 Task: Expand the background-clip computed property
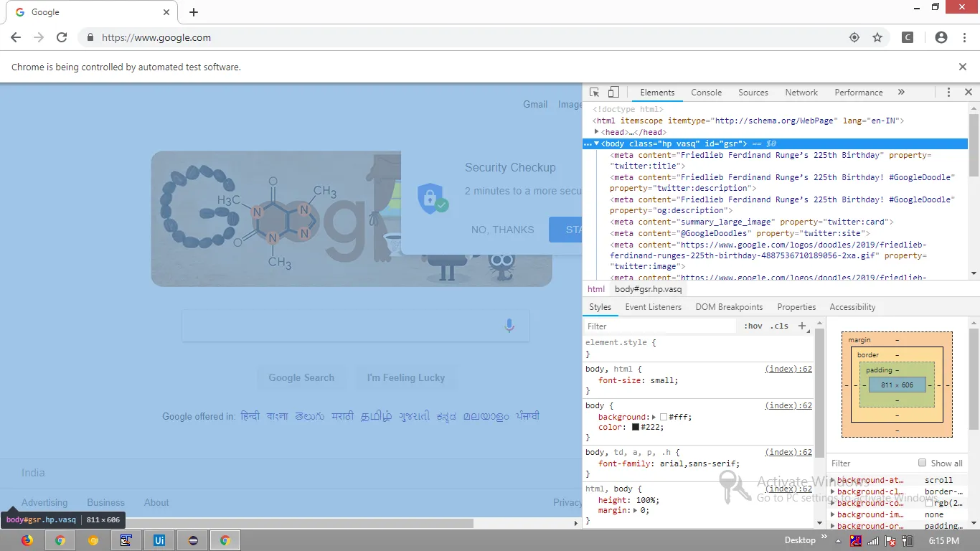[x=833, y=492]
